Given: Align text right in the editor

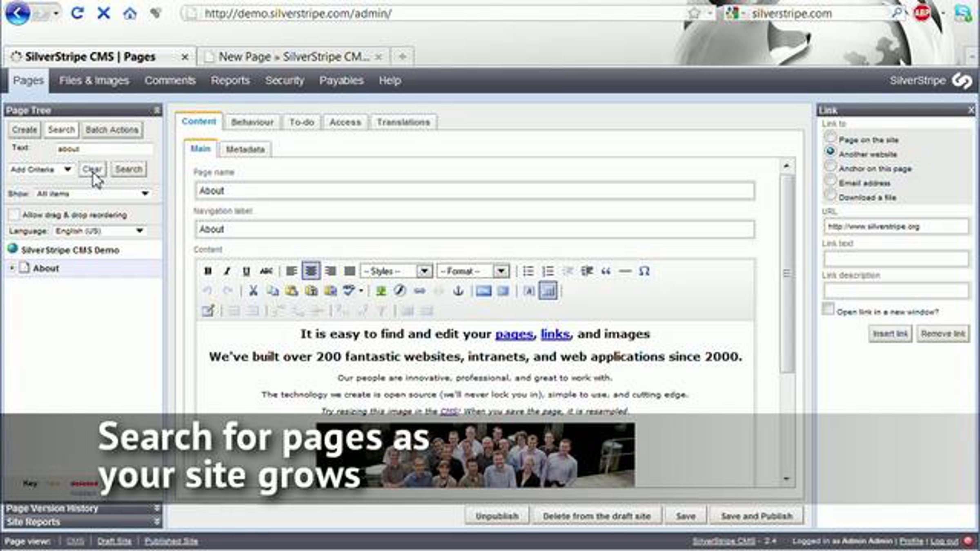Looking at the screenshot, I should click(x=330, y=271).
